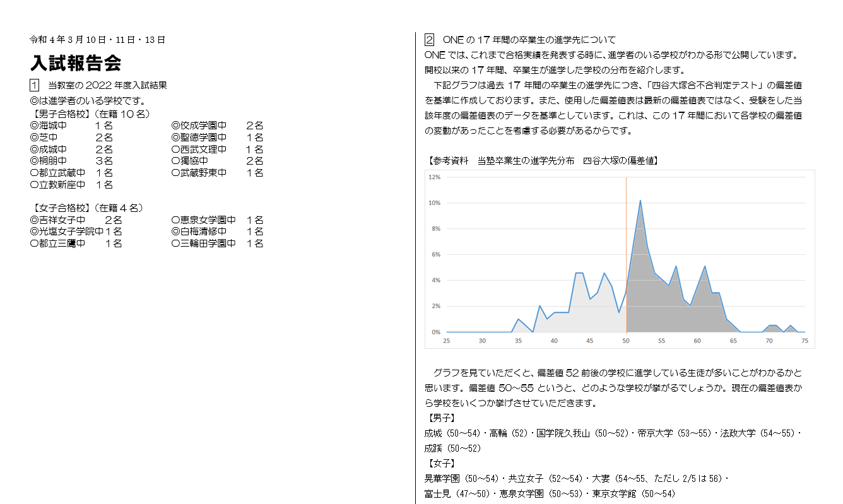This screenshot has height=504, width=843.
Task: Click the ◎桐朋中 school entry
Action: (48, 161)
